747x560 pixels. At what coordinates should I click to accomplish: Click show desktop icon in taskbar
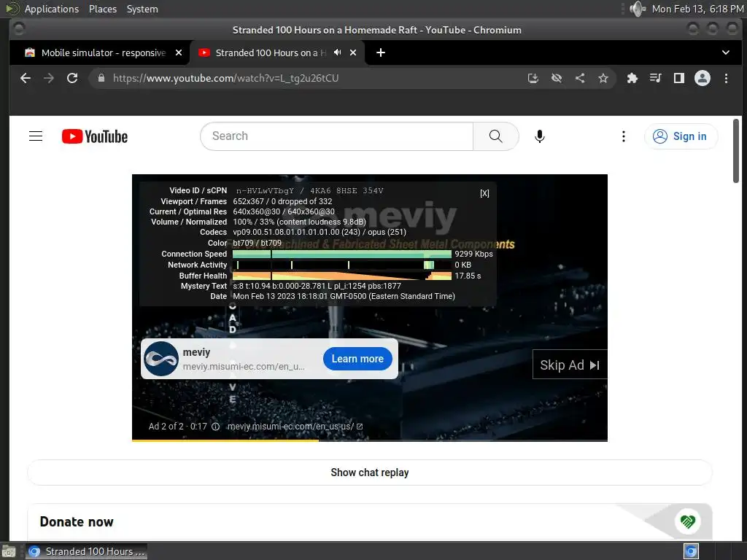[x=9, y=552]
